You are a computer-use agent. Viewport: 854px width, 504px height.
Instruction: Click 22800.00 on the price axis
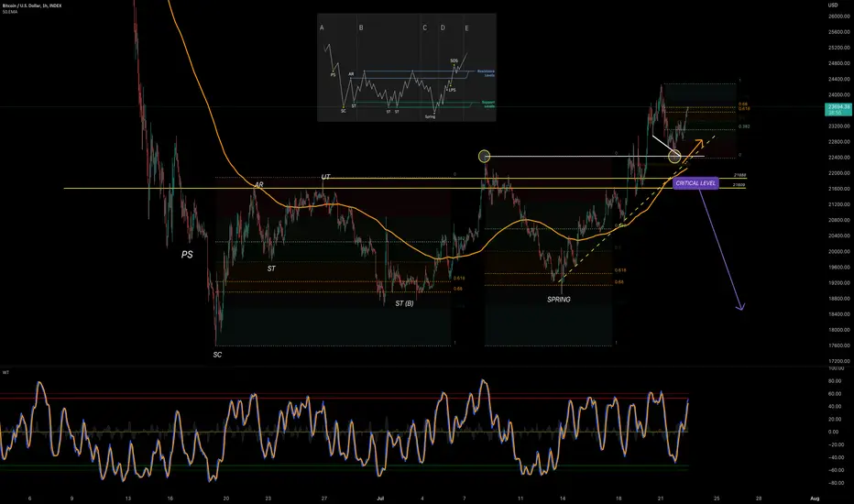pos(839,142)
